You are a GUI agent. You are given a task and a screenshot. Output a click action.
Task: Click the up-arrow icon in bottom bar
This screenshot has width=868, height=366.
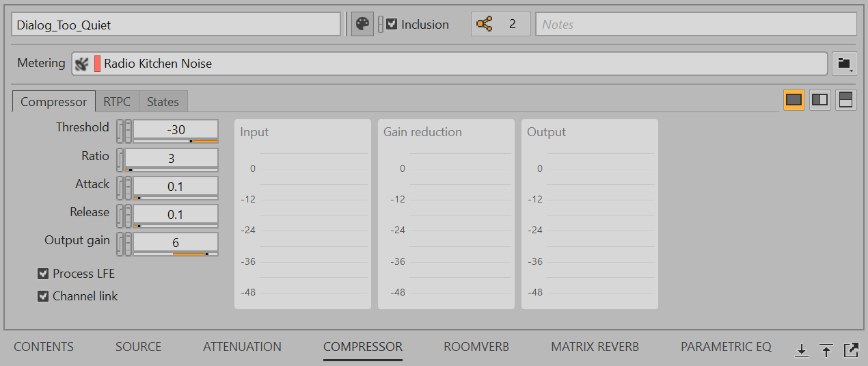click(x=826, y=351)
